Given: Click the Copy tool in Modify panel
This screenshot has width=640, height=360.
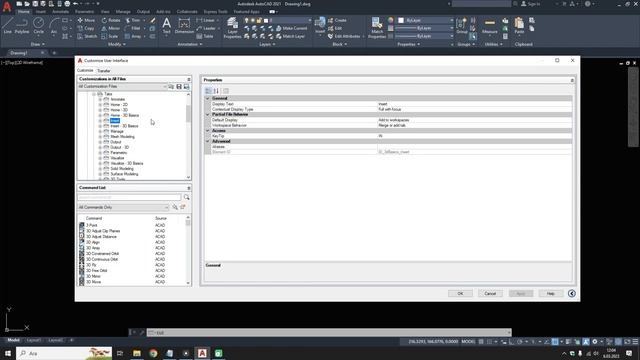Looking at the screenshot, I should (x=86, y=28).
